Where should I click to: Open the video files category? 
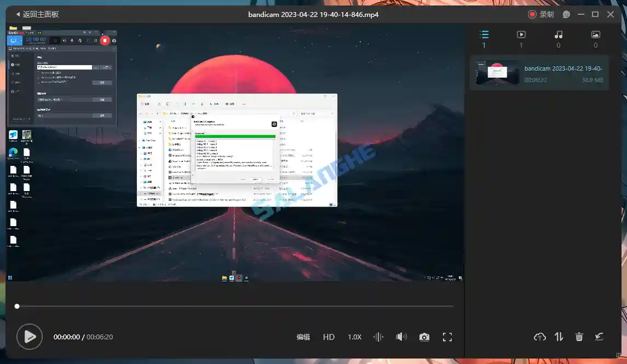(x=521, y=34)
